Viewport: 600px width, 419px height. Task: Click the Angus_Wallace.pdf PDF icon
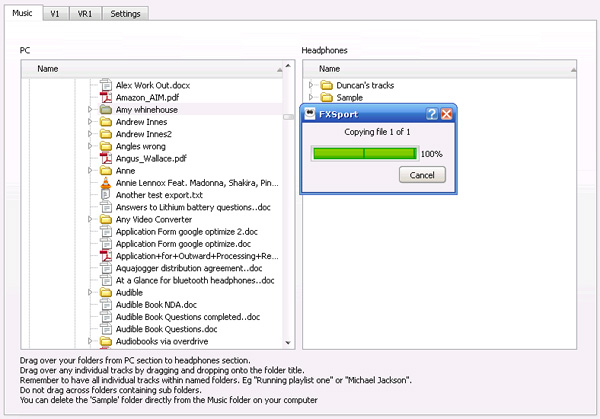click(106, 158)
